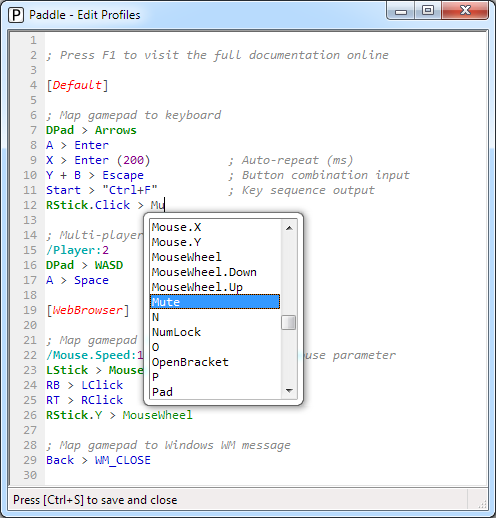Image resolution: width=496 pixels, height=518 pixels.
Task: Choose OpenBracket from the list
Action: [x=215, y=362]
